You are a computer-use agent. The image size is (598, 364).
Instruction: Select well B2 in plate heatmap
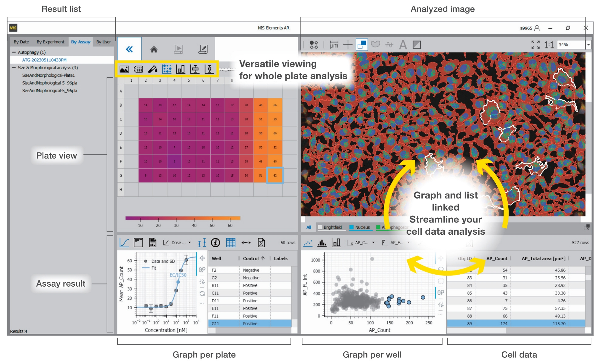(x=146, y=105)
